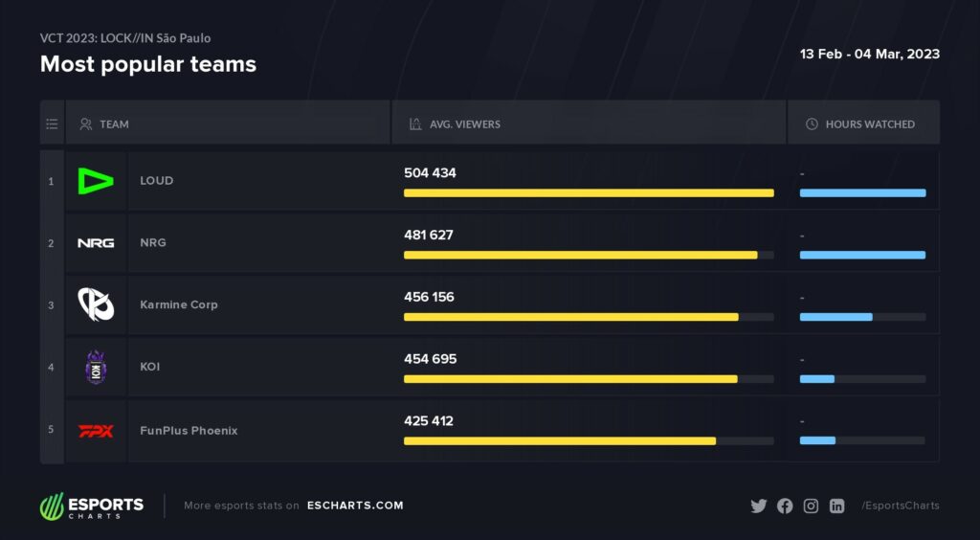Click the Karmine Corp logo

point(96,304)
